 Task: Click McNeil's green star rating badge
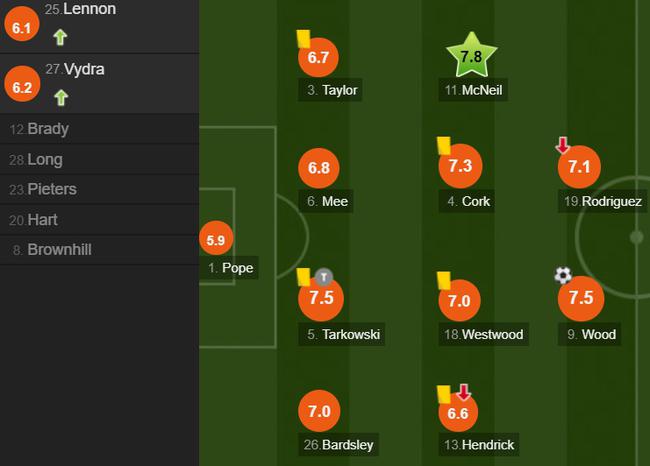[x=471, y=56]
